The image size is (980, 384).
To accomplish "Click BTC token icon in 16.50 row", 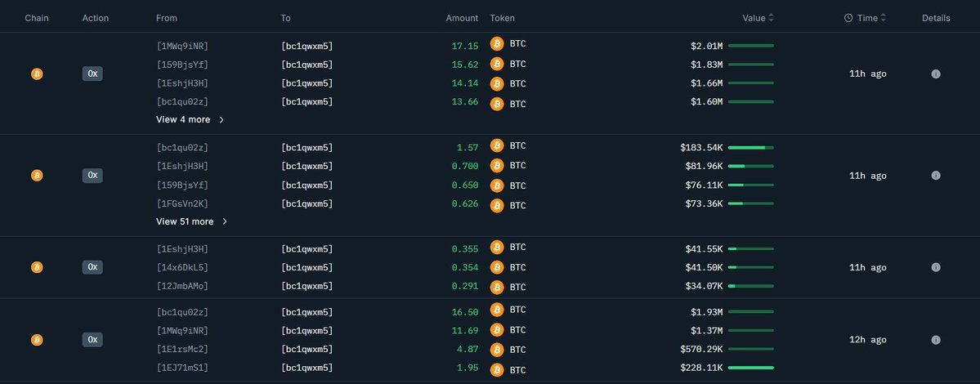I will coord(497,310).
